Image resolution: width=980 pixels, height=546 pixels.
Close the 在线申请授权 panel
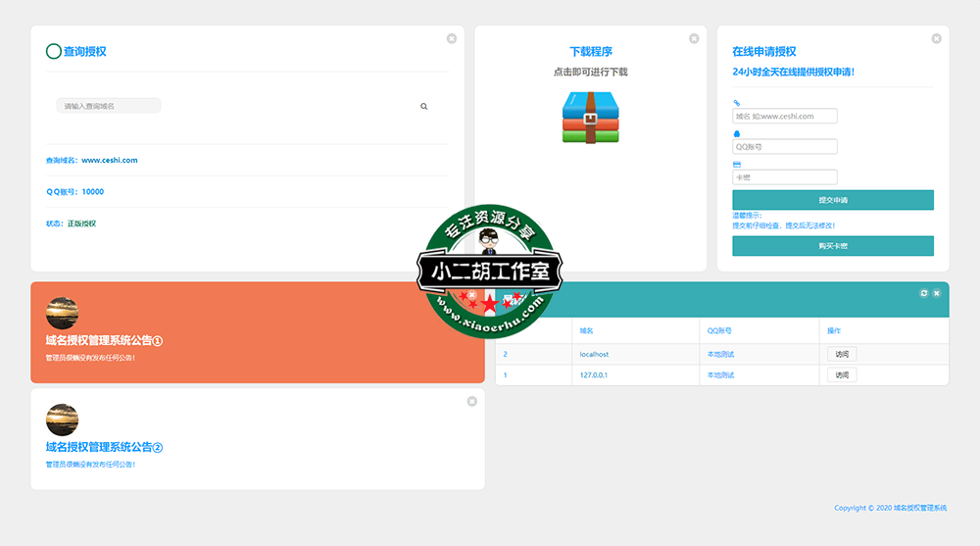(936, 38)
